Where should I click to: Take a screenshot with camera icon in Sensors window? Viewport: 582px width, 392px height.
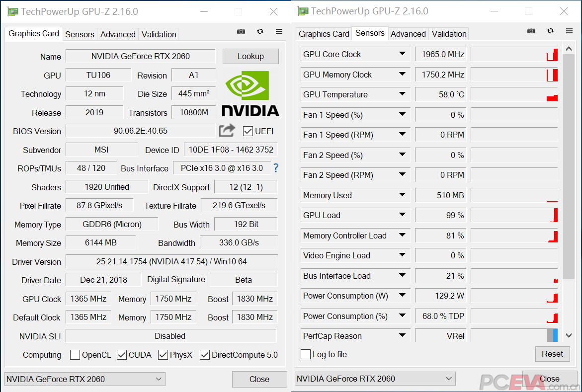tap(531, 31)
